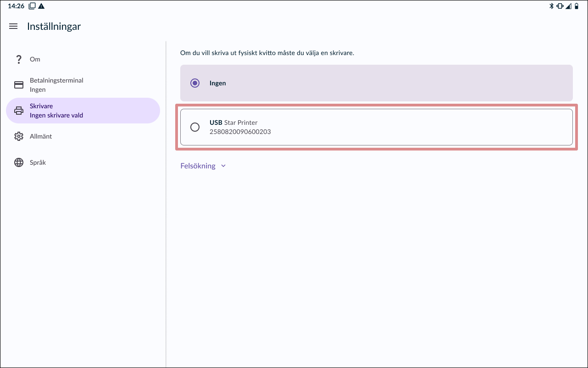Select the Skrivare settings item
The height and width of the screenshot is (368, 588).
(83, 111)
